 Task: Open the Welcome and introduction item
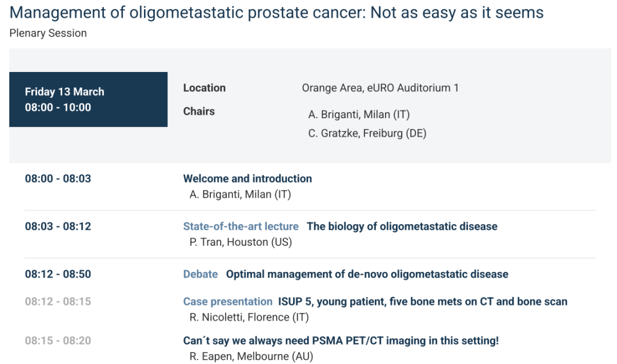247,178
